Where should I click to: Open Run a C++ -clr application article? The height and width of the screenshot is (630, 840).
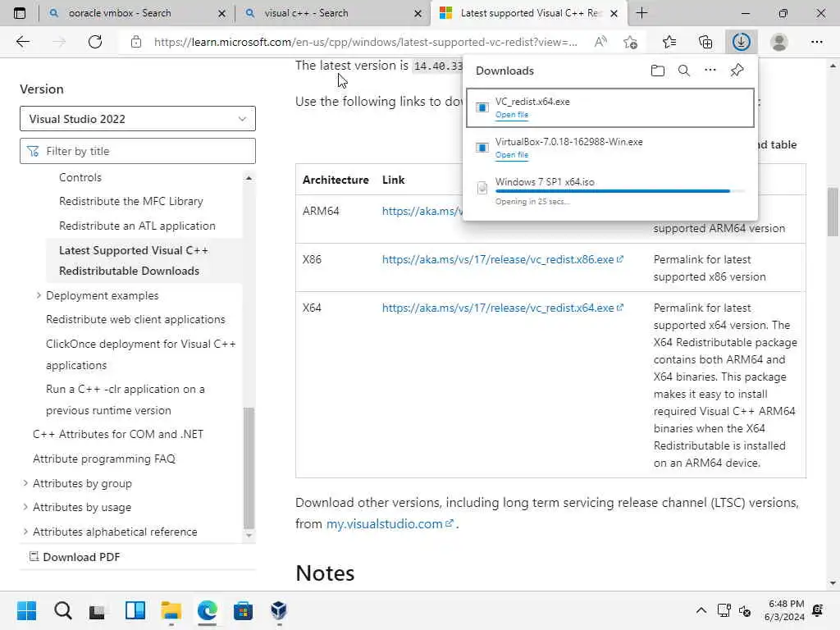126,399
